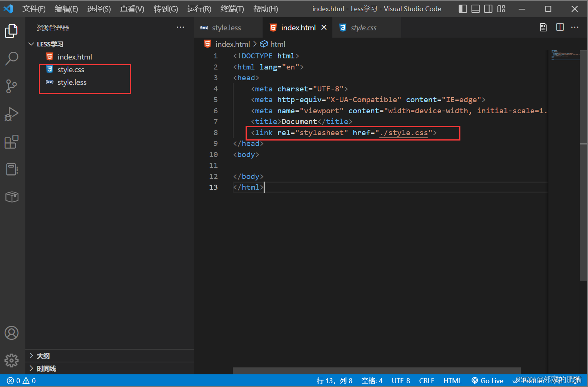Open 帮助(H) menu
This screenshot has width=588, height=387.
[266, 9]
